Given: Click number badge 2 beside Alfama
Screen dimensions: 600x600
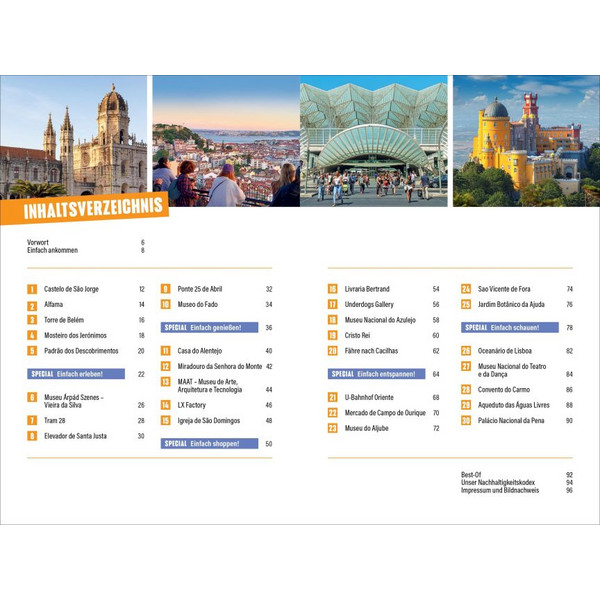Looking at the screenshot, I should [x=32, y=305].
